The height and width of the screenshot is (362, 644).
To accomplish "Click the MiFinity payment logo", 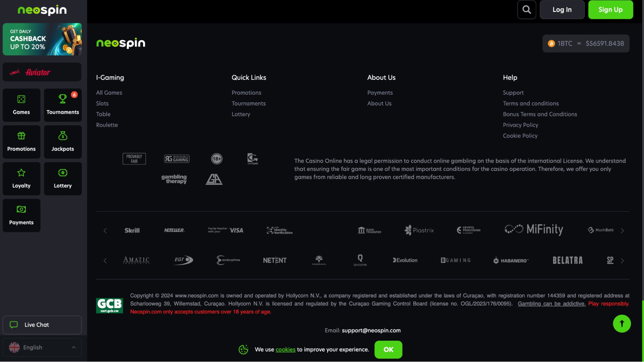I will click(x=534, y=229).
